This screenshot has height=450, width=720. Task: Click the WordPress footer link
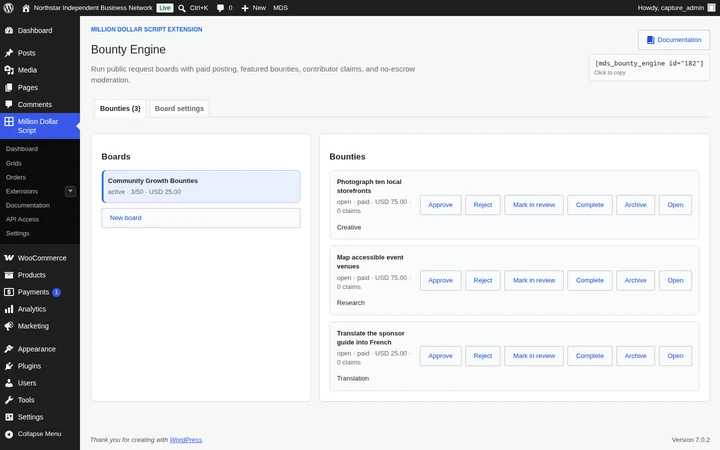[x=186, y=440]
